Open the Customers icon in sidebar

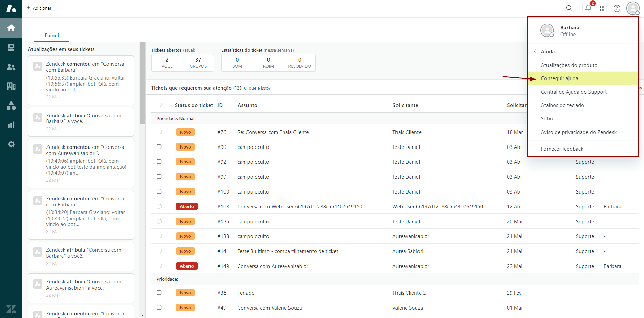(11, 67)
